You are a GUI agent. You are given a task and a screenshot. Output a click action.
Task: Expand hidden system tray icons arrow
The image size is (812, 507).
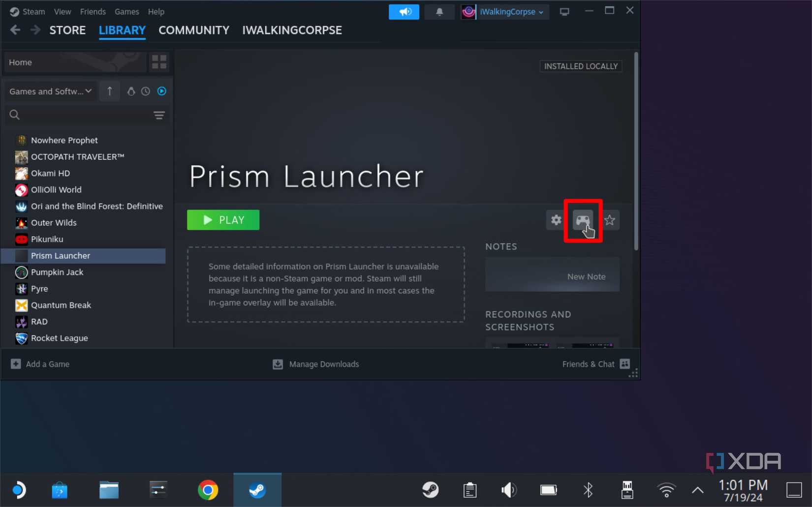pyautogui.click(x=697, y=490)
